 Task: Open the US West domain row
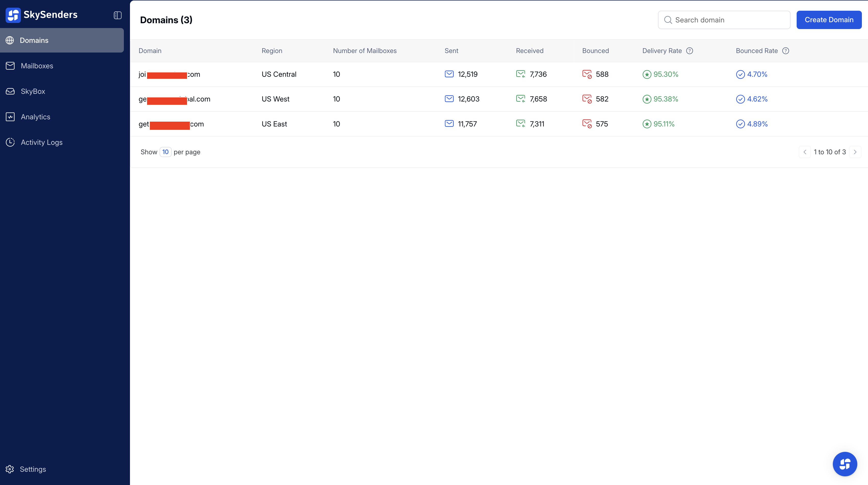tap(275, 99)
